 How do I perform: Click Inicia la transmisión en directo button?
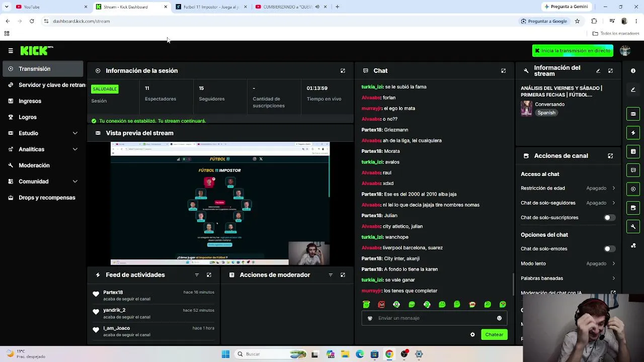point(573,51)
